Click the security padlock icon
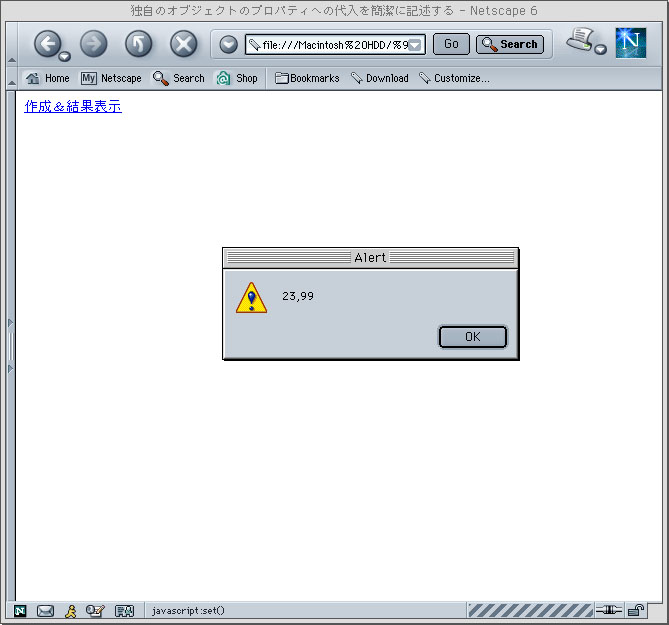This screenshot has height=625, width=669. pyautogui.click(x=635, y=610)
